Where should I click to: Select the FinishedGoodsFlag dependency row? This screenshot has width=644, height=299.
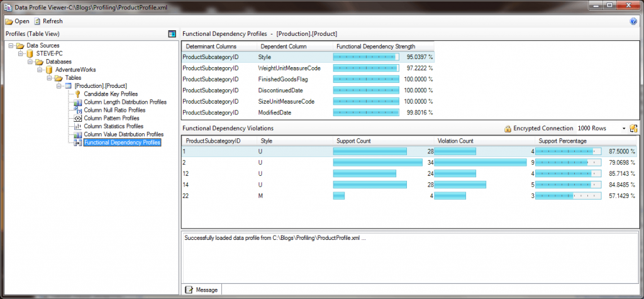308,79
